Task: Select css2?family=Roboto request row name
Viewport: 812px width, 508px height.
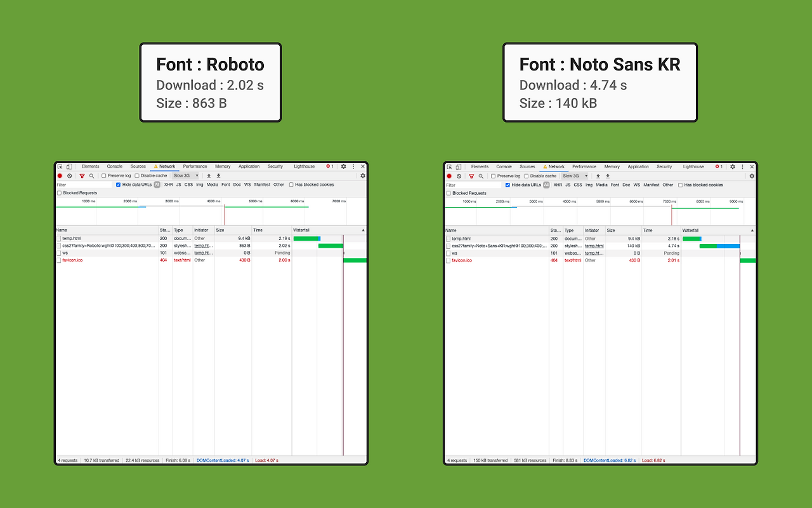Action: (108, 245)
